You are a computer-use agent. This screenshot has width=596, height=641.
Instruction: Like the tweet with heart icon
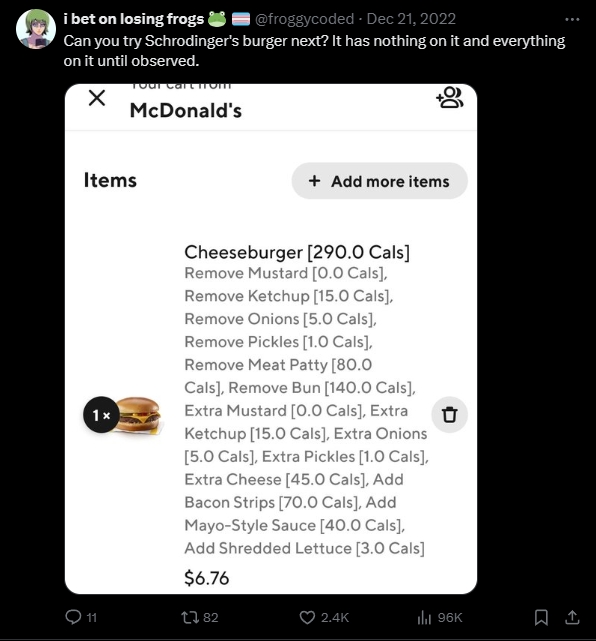pyautogui.click(x=307, y=617)
